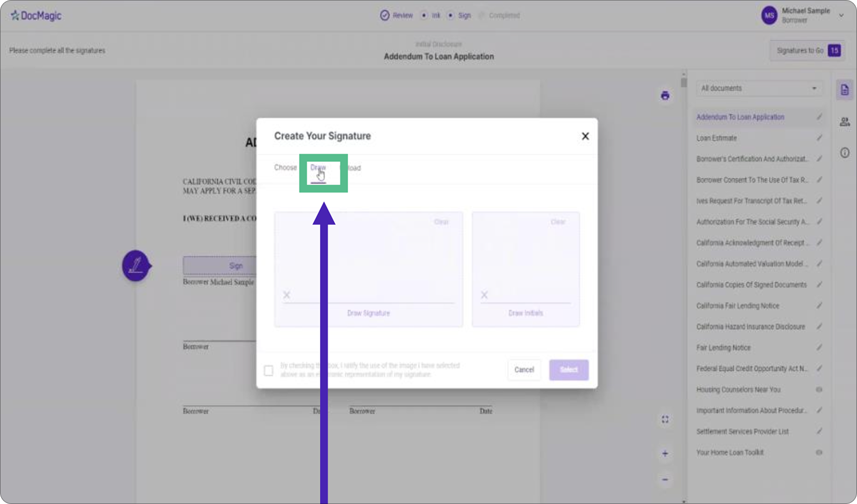Click the info icon in the right sidebar
This screenshot has height=504, width=857.
[x=844, y=153]
